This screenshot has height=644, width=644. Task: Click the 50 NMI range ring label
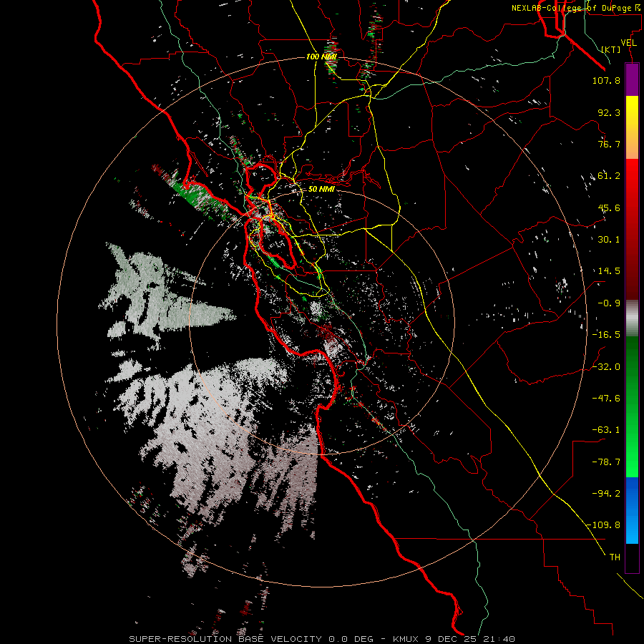[321, 189]
